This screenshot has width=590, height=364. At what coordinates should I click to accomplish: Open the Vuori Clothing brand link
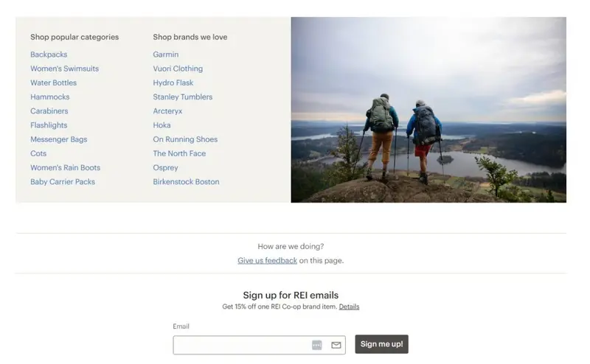tap(178, 69)
